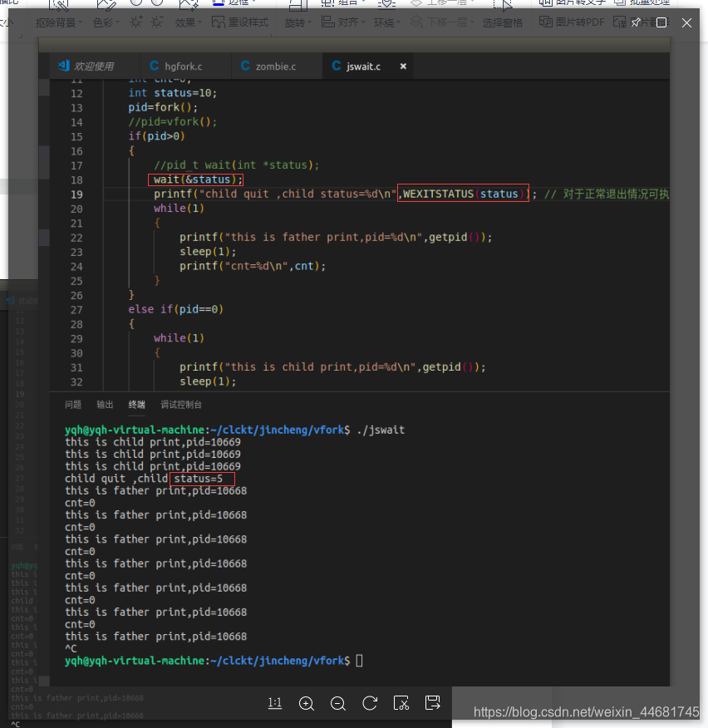Pin the picture viewer window on top
Viewport: 708px width, 728px height.
tap(636, 22)
